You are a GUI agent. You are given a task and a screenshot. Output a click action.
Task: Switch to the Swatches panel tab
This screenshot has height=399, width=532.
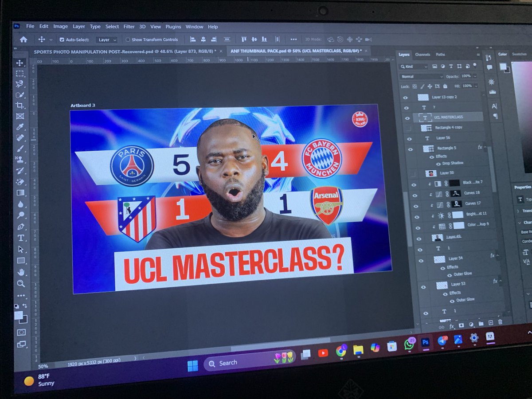point(519,54)
